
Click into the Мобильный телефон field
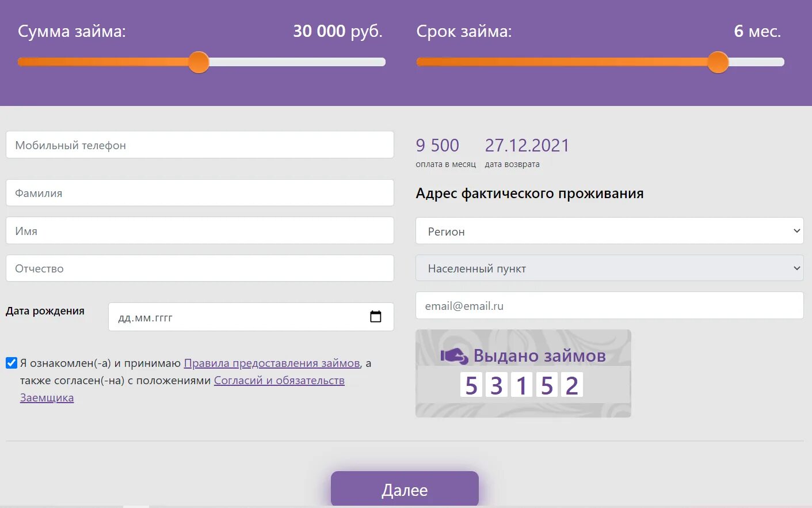tap(200, 145)
